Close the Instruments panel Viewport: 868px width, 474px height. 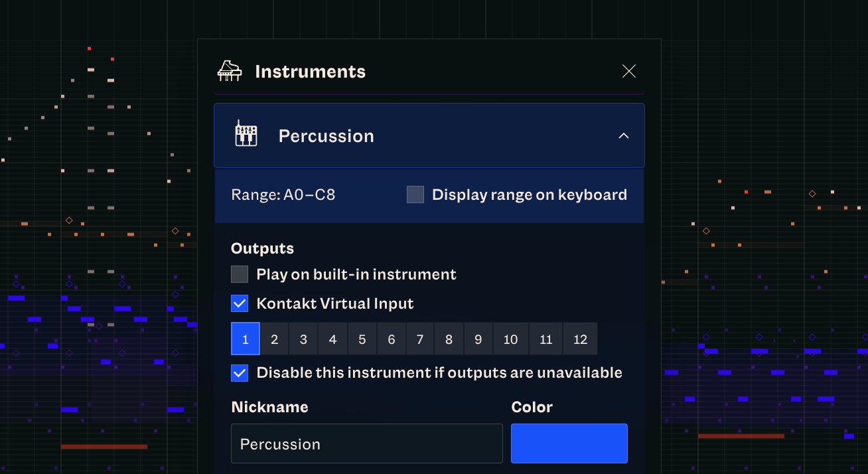(x=628, y=71)
